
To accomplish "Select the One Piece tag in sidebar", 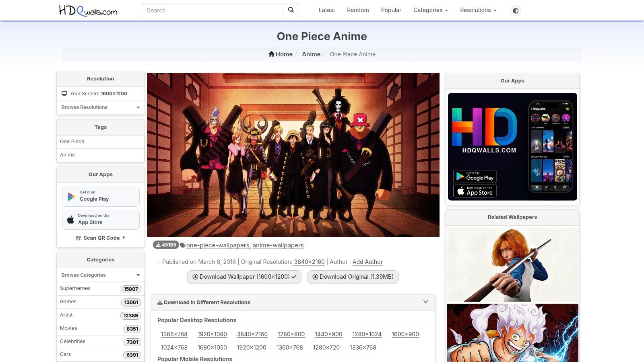I will pyautogui.click(x=101, y=142).
